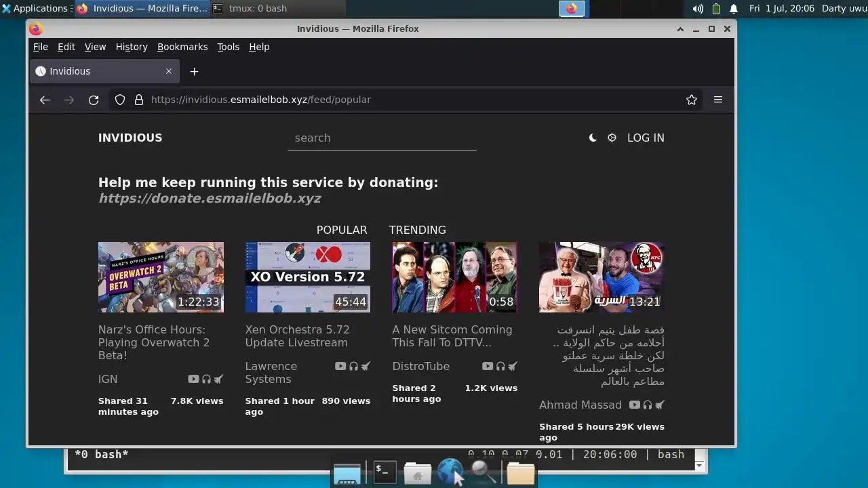Open audio-only mode for Ahmad Massad video
Viewport: 868px width, 488px height.
tap(648, 405)
